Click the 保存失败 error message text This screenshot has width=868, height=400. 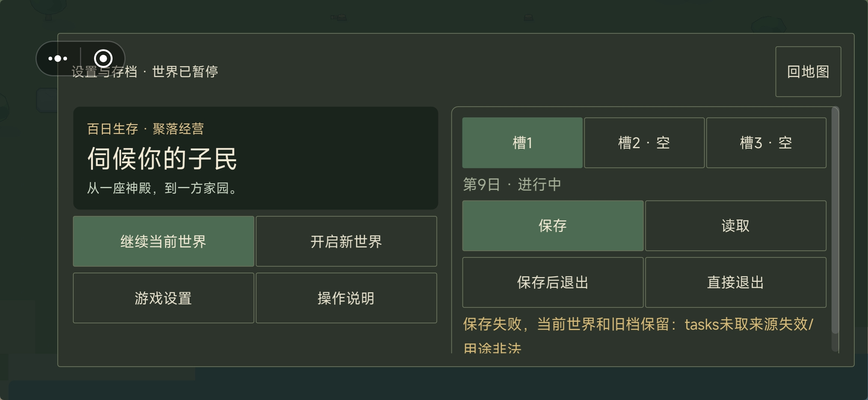[x=638, y=335]
